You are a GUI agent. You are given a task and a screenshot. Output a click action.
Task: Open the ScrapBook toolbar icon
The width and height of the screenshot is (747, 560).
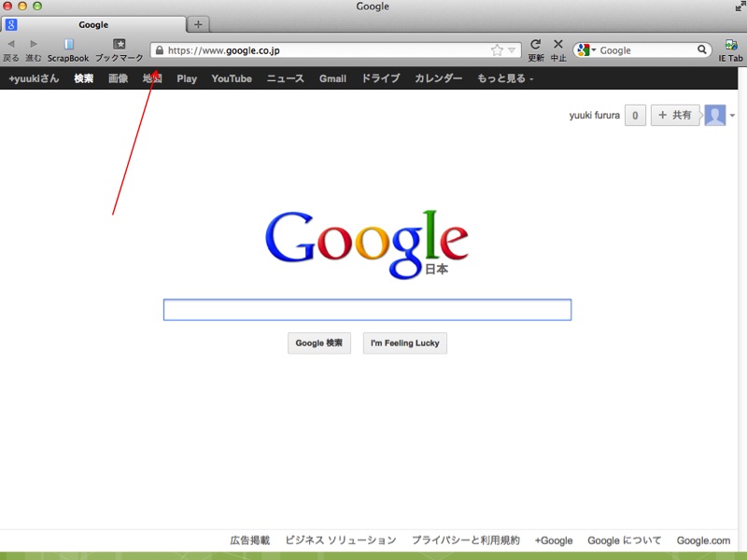pyautogui.click(x=68, y=44)
